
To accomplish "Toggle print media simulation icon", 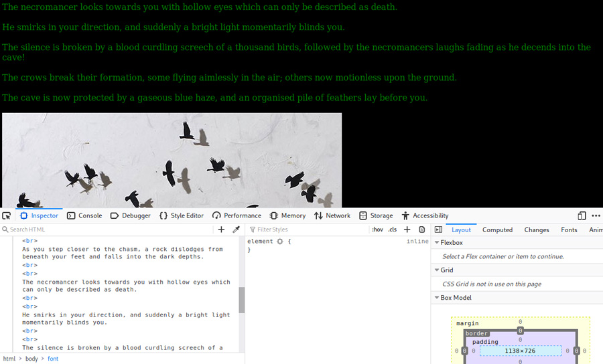I will [422, 230].
